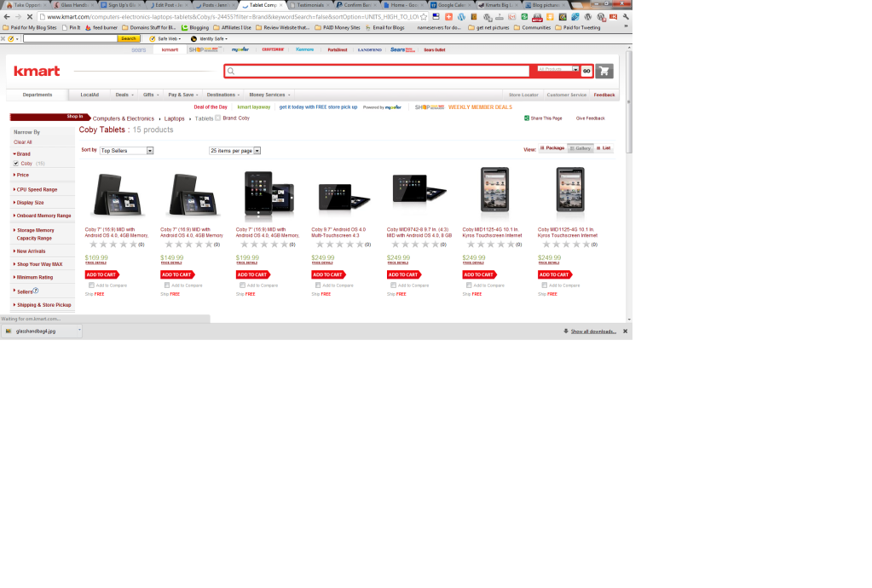Collapse the Brand filter section

click(x=22, y=154)
